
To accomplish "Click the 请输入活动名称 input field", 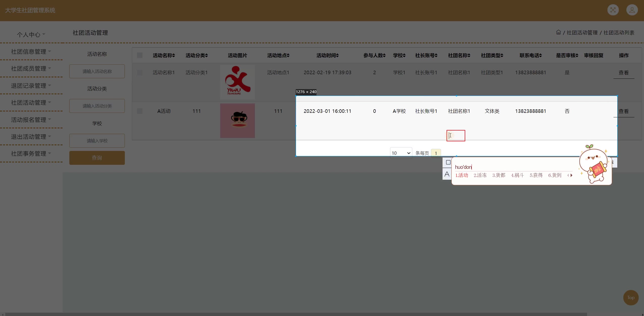I will click(97, 71).
